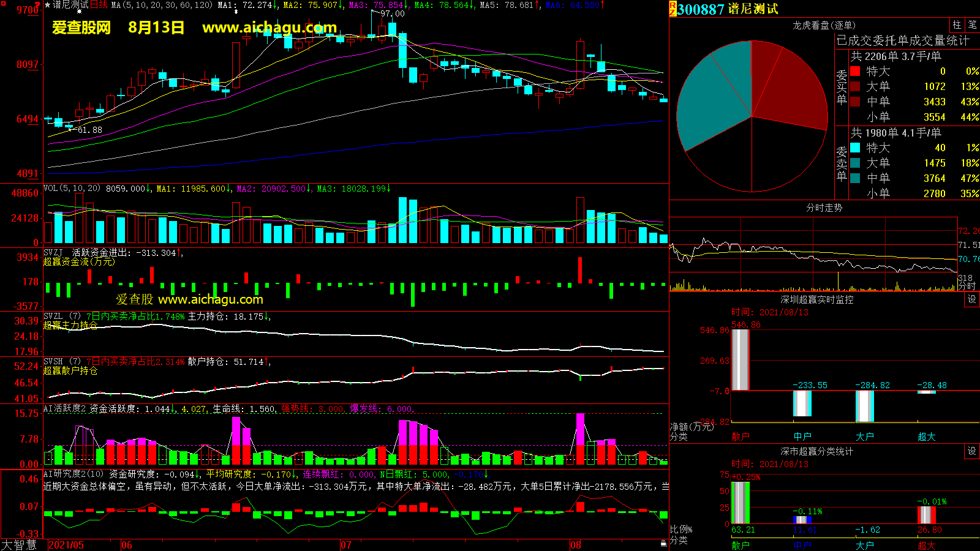Click the star icon before 谱尼测试 chart title

point(48,5)
